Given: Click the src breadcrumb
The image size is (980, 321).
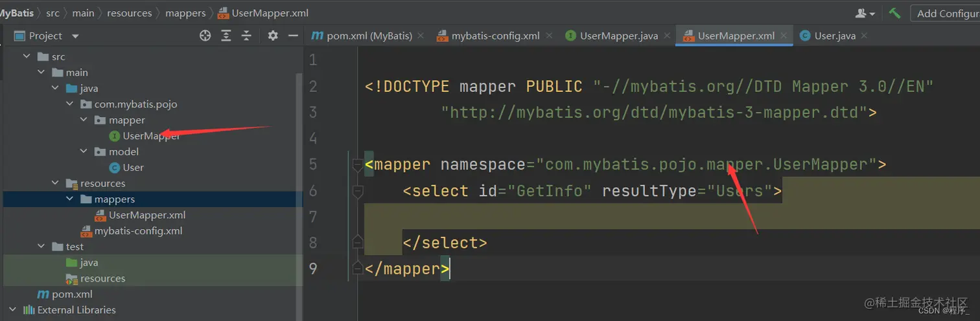Looking at the screenshot, I should tap(52, 13).
